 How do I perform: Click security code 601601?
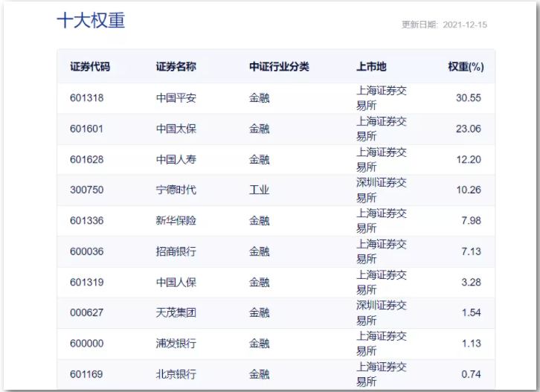coord(86,129)
